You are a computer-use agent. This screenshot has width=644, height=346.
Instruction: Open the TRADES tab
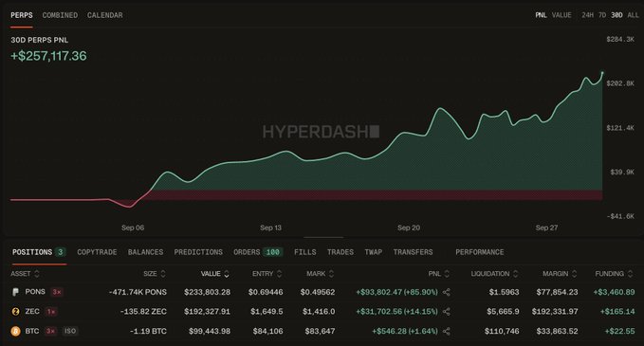[x=340, y=252]
